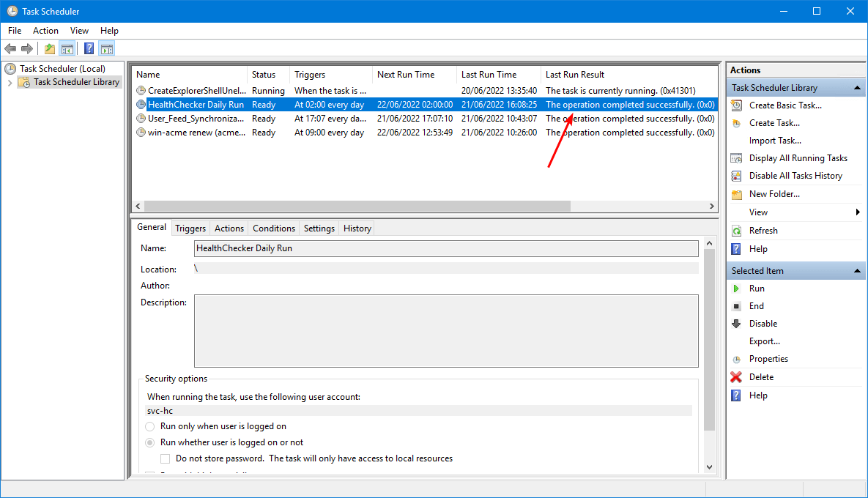Collapse the Task Scheduler Library actions section
Image resolution: width=868 pixels, height=498 pixels.
click(857, 88)
